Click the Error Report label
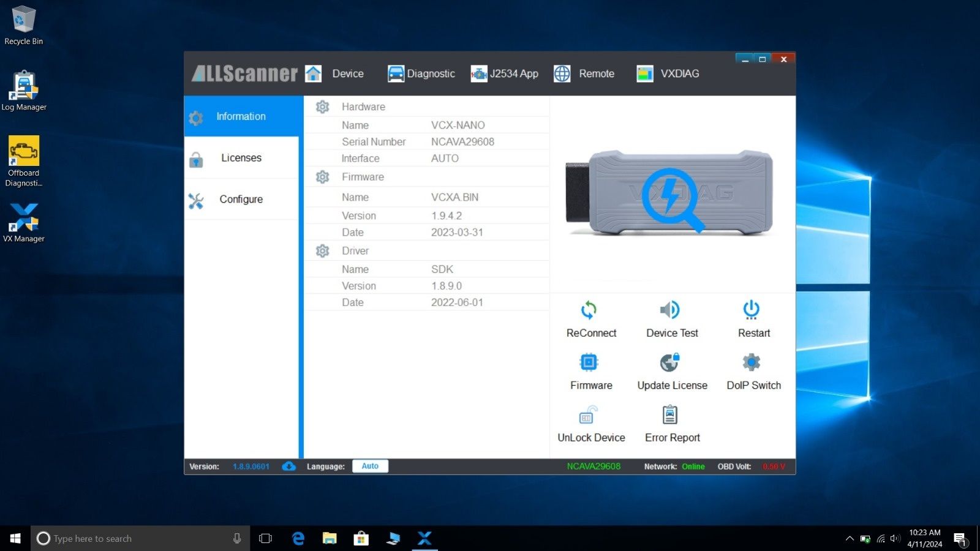The height and width of the screenshot is (551, 980). [673, 438]
